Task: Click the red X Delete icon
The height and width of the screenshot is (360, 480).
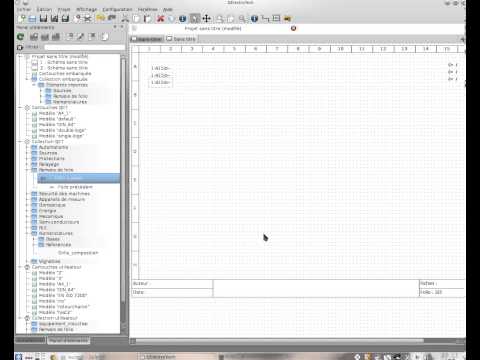Action: click(x=161, y=19)
